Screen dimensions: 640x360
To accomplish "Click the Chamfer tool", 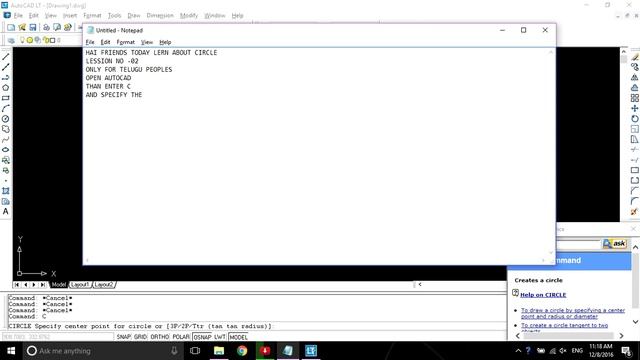I will tap(635, 191).
